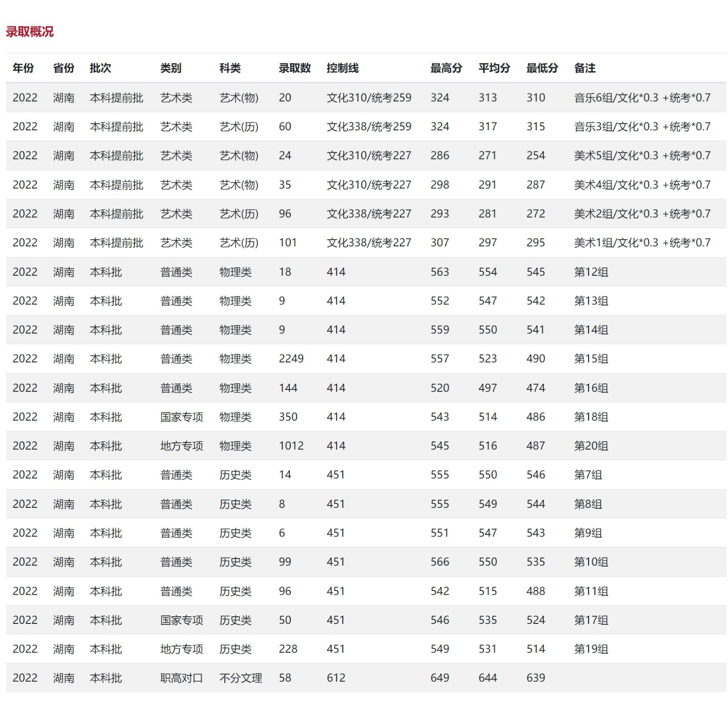This screenshot has width=728, height=716.
Task: Click the 年份 column header
Action: [x=23, y=68]
